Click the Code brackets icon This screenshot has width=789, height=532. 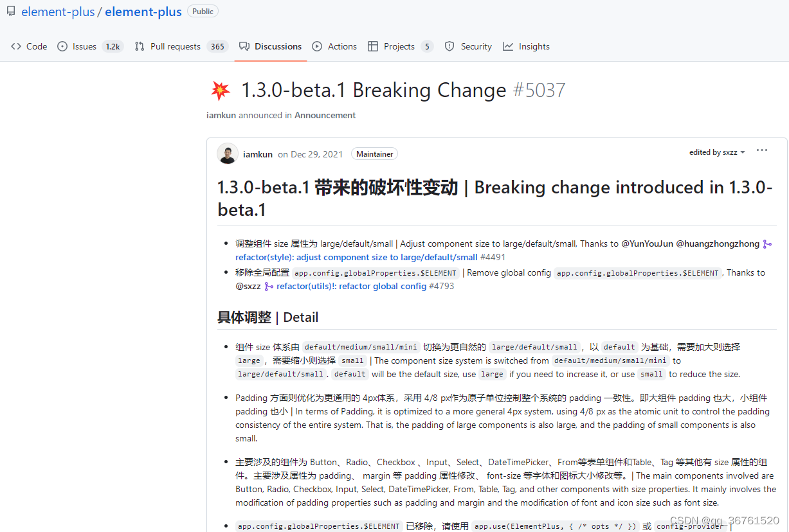16,46
